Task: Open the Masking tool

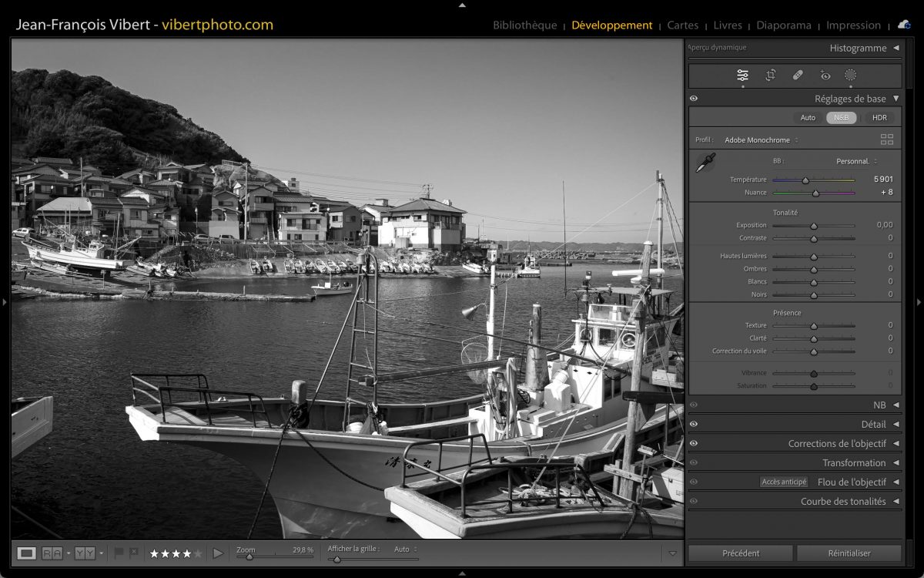Action: [850, 75]
